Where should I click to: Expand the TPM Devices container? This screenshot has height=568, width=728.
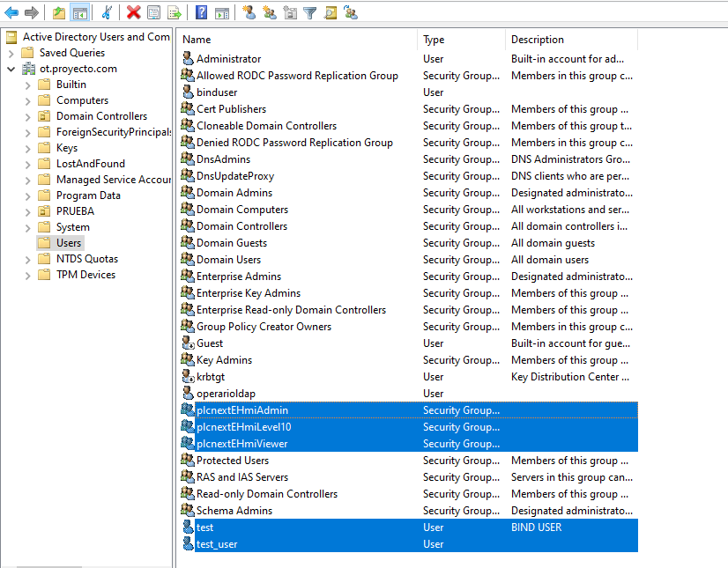point(28,276)
